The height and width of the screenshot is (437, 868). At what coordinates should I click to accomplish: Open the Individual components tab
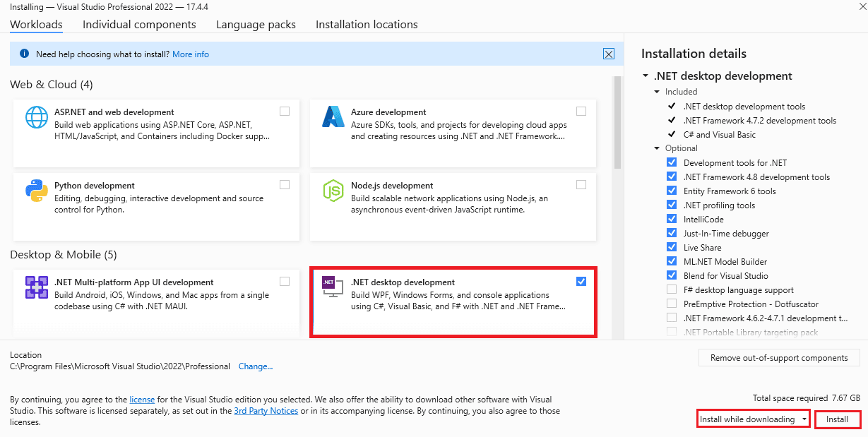point(139,24)
